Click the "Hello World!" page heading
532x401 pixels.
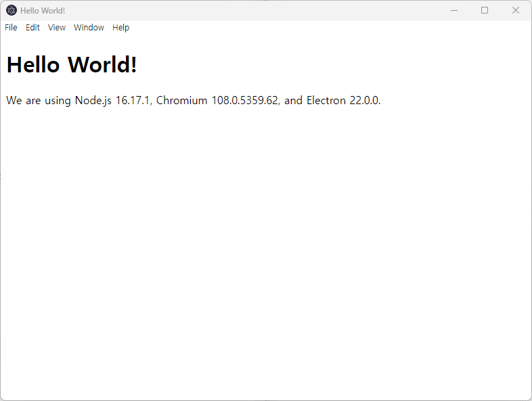(72, 64)
